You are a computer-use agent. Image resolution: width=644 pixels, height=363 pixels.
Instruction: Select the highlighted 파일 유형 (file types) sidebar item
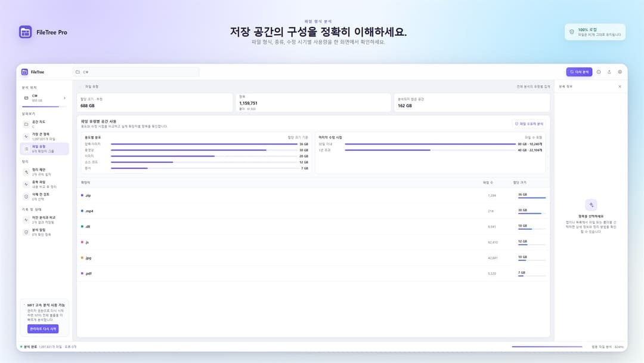[44, 149]
